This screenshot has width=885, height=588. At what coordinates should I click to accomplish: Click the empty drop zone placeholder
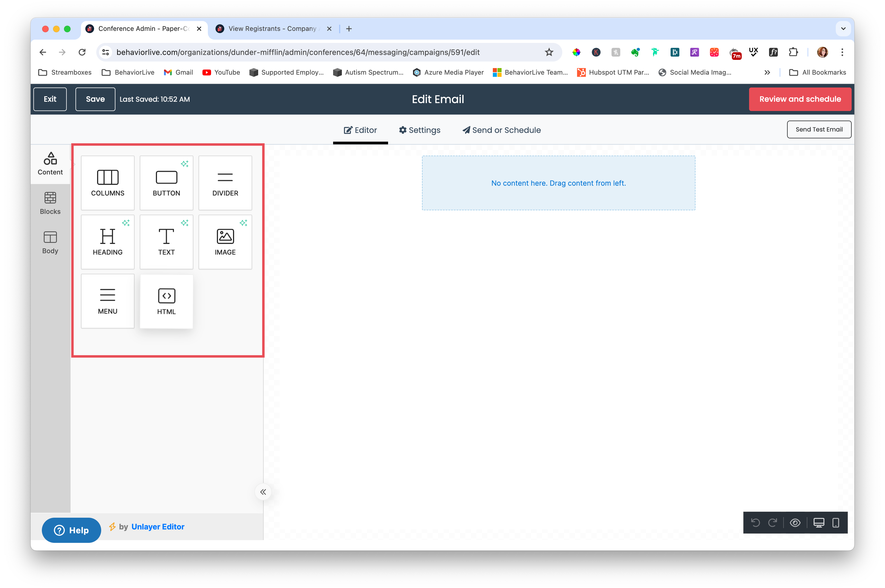[558, 183]
